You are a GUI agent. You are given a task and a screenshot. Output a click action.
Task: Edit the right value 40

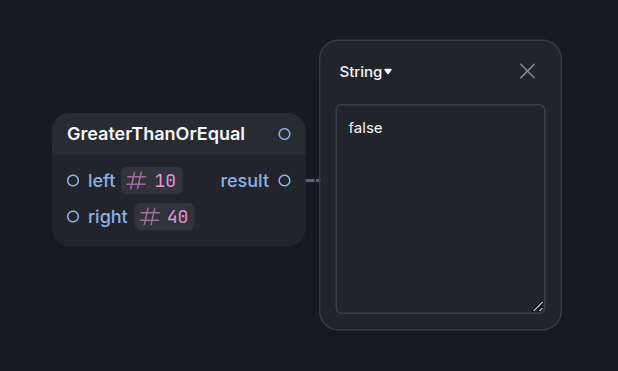click(x=178, y=217)
